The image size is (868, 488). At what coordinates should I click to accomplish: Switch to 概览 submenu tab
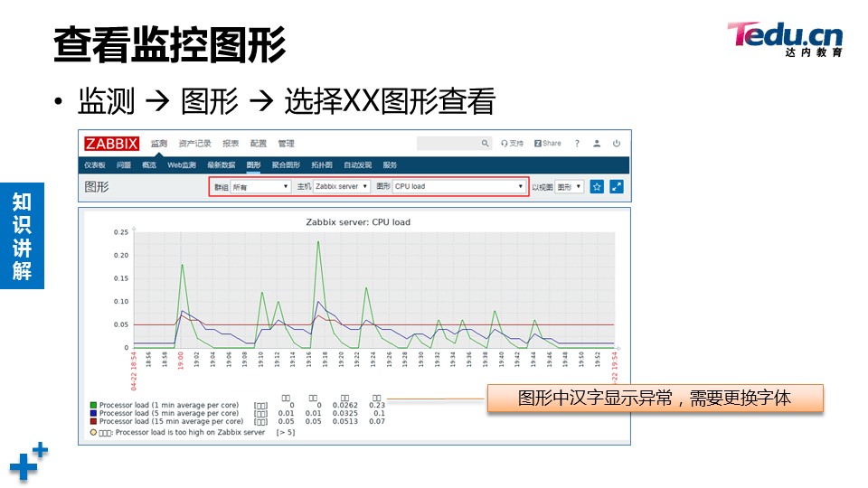pyautogui.click(x=149, y=164)
